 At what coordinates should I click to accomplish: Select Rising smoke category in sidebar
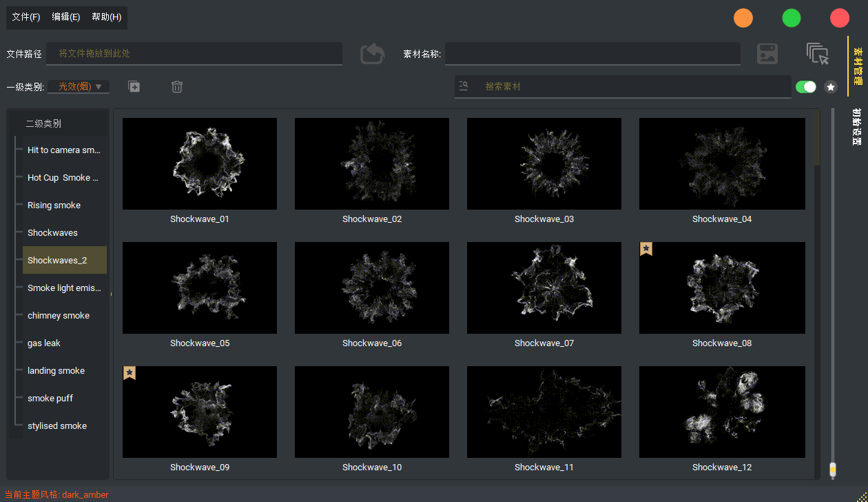click(x=54, y=205)
